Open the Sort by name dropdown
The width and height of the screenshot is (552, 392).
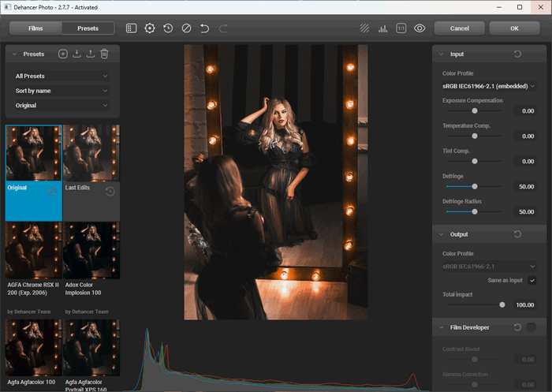(62, 91)
